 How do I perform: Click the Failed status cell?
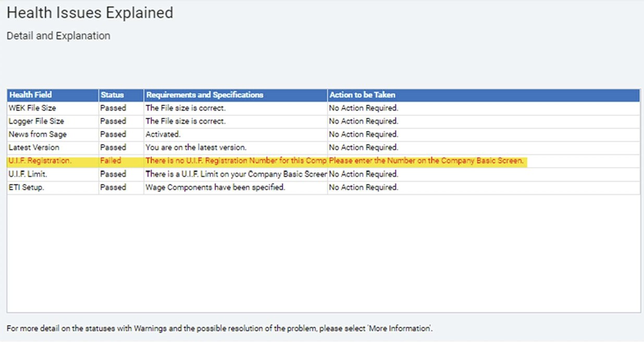[x=110, y=161]
